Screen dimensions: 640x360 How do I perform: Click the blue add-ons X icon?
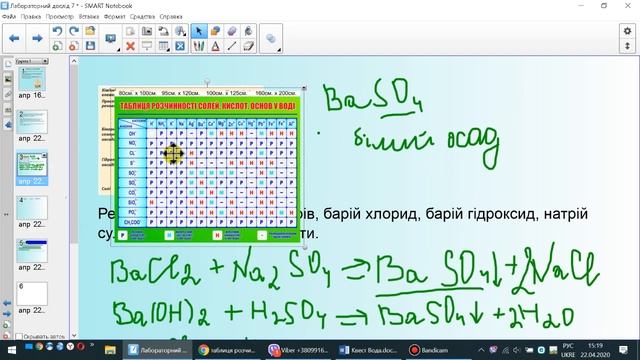pyautogui.click(x=180, y=46)
